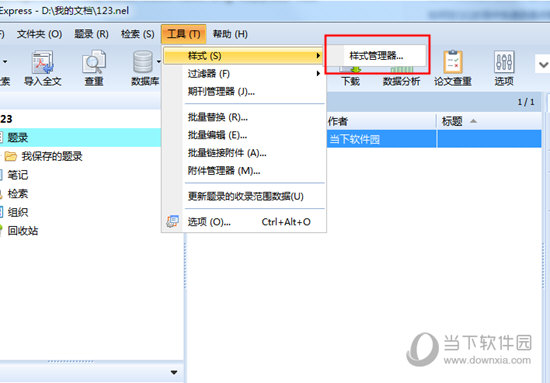Open the 我保存的题录 folder
The image size is (550, 383).
click(x=52, y=156)
